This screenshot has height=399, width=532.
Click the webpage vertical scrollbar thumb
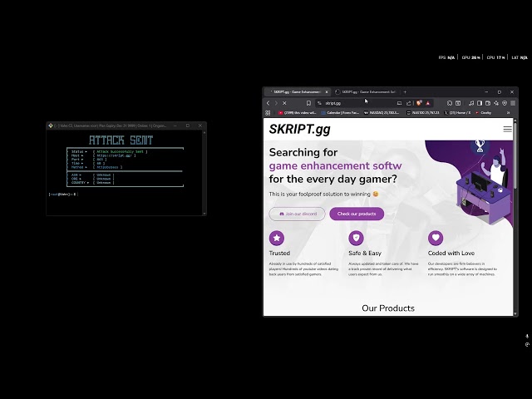(515, 155)
